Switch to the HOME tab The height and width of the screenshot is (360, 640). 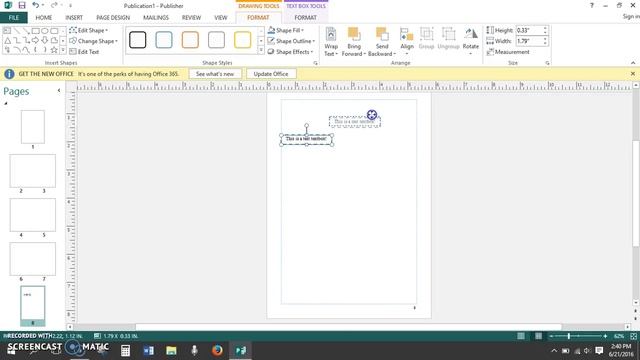tap(44, 18)
